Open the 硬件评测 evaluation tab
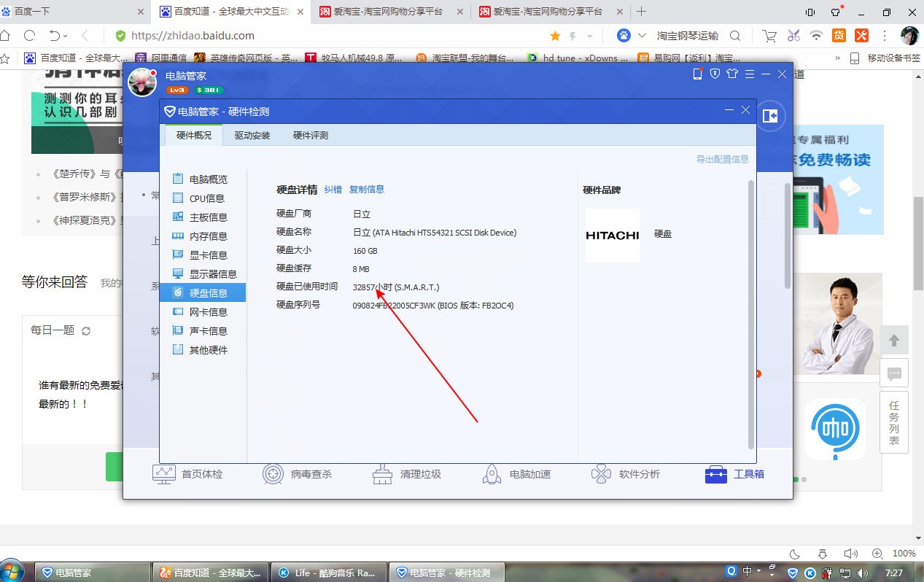Screen dimensions: 924x582 point(309,135)
